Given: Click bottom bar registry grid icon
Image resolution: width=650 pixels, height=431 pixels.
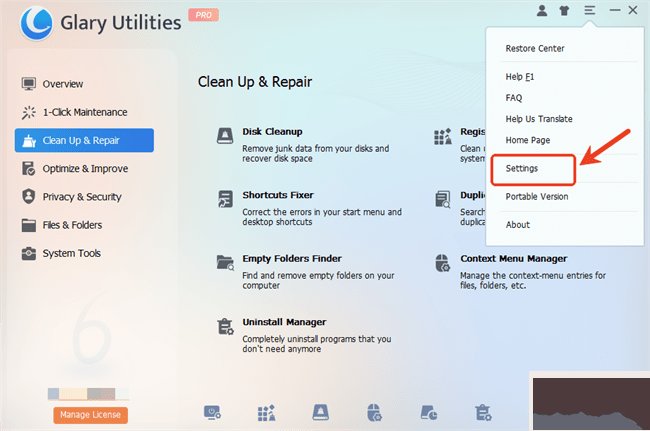Looking at the screenshot, I should (x=267, y=413).
